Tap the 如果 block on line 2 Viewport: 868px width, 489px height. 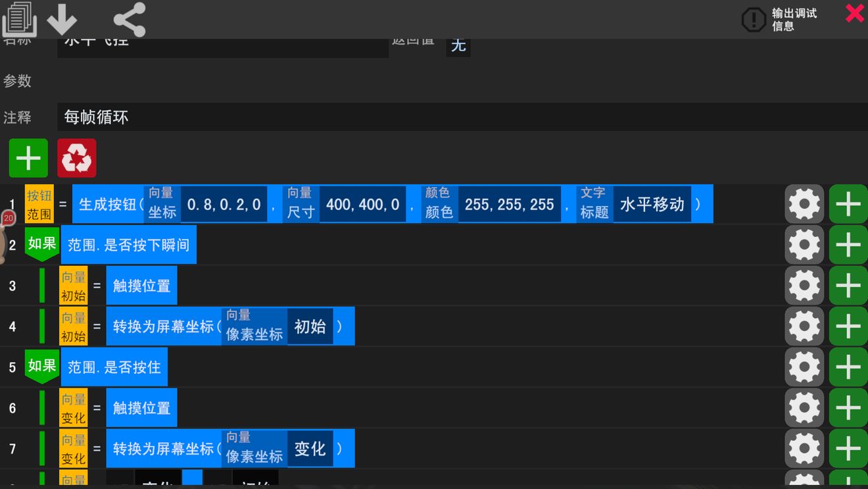coord(42,244)
